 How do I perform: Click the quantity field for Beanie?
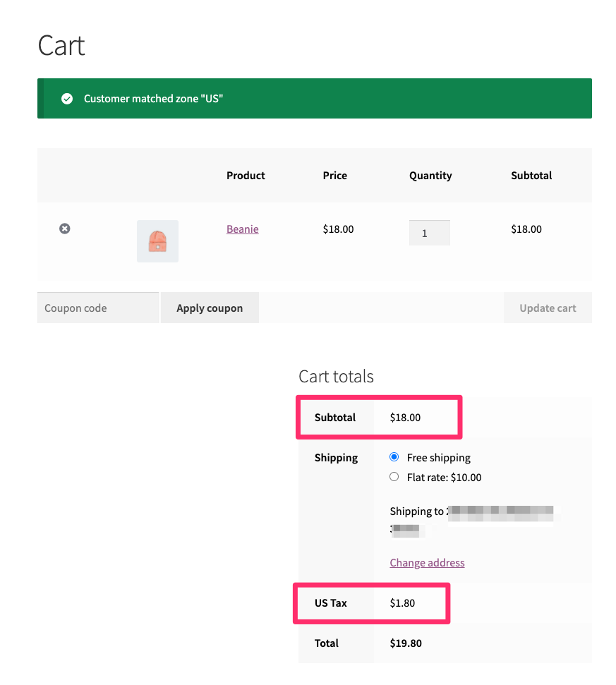(x=429, y=232)
